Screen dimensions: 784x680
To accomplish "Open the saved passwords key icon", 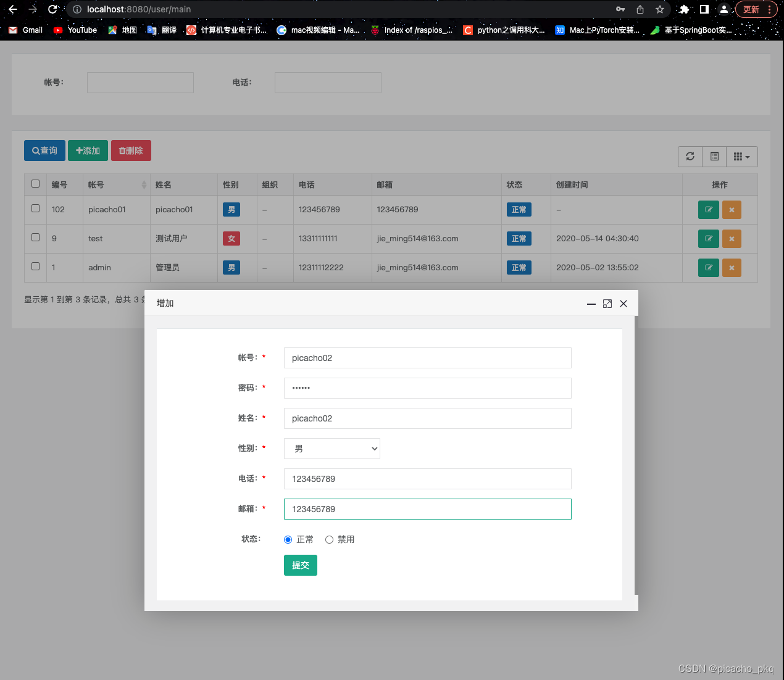I will click(x=620, y=9).
